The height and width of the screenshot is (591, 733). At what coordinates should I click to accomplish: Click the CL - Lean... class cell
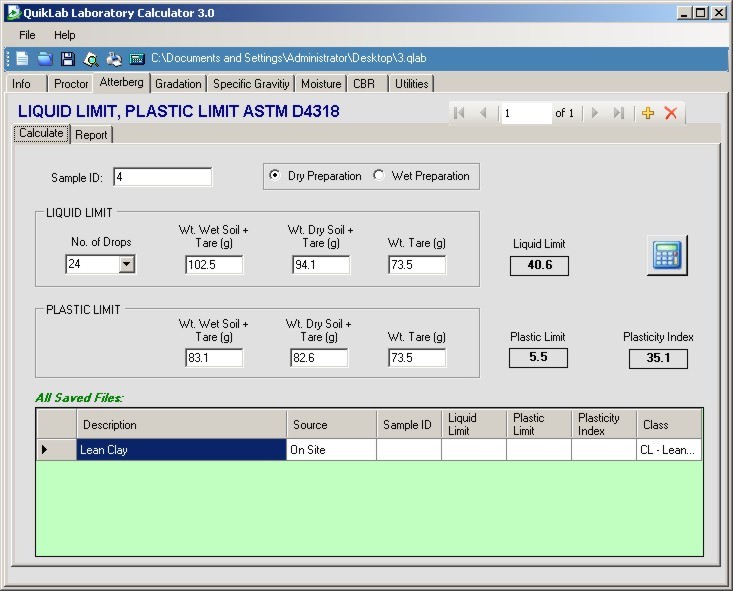[x=669, y=450]
